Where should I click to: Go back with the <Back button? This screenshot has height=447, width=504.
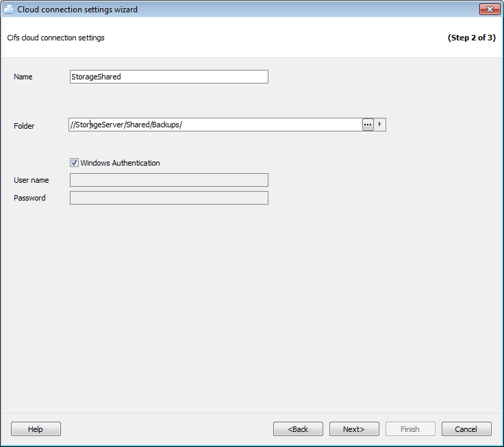[x=298, y=429]
